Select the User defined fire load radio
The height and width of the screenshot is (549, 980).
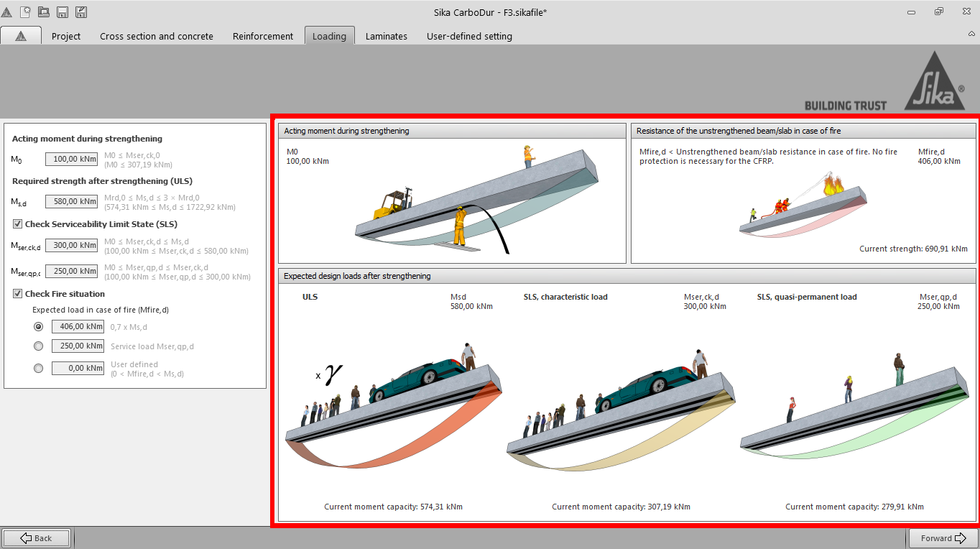pos(38,368)
